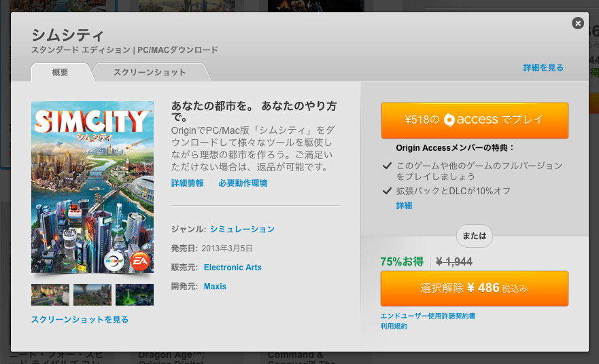Open the third small screenshot thumbnail
The image size is (599, 364).
pos(135,295)
